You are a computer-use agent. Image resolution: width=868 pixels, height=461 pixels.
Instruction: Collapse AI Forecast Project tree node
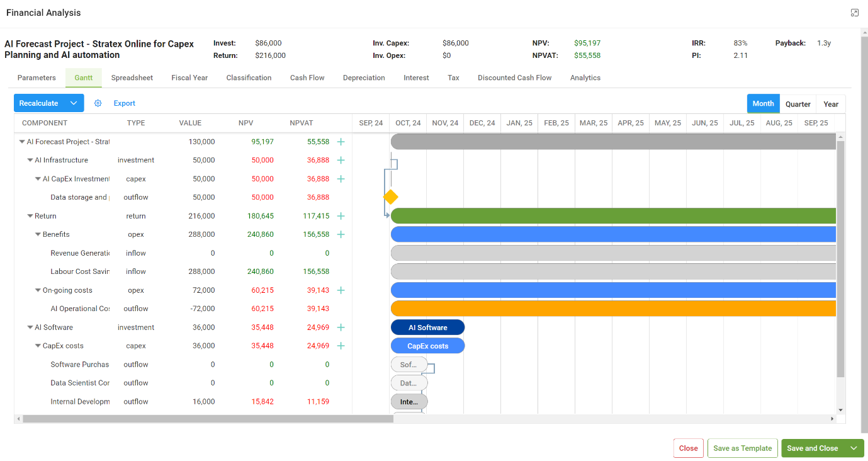[23, 142]
